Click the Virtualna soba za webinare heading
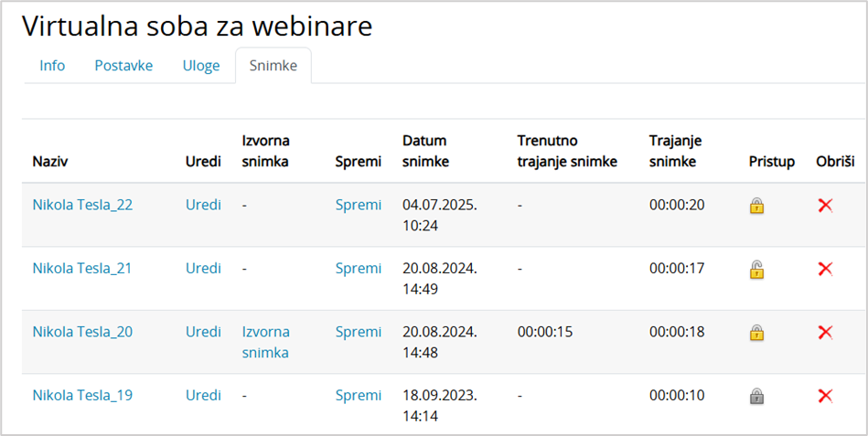The height and width of the screenshot is (436, 868). tap(197, 26)
